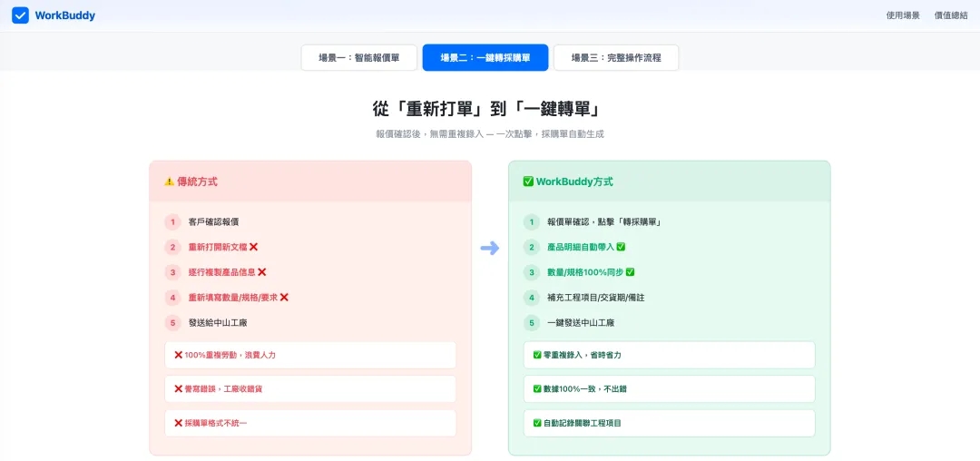Click the text 客戶確認報價
The width and height of the screenshot is (980, 461).
click(213, 221)
